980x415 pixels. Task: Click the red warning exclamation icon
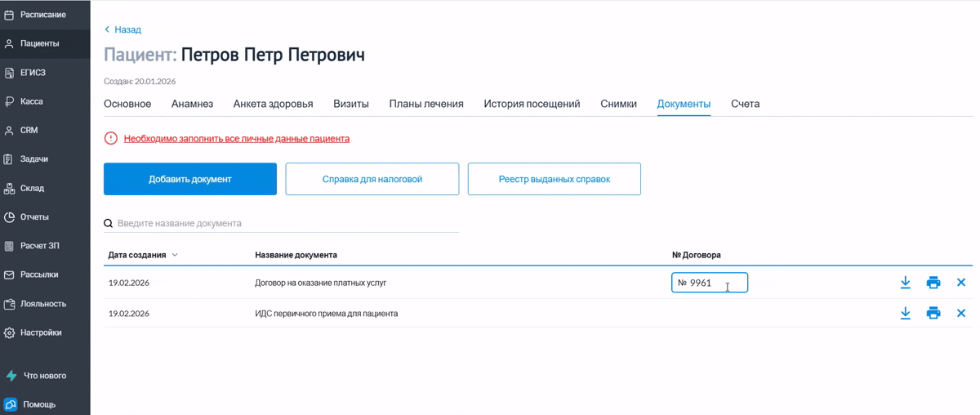[x=111, y=139]
